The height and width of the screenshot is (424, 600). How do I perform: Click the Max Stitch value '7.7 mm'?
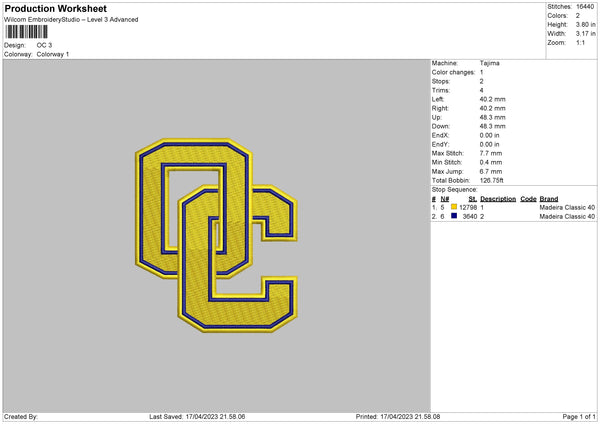tap(491, 153)
